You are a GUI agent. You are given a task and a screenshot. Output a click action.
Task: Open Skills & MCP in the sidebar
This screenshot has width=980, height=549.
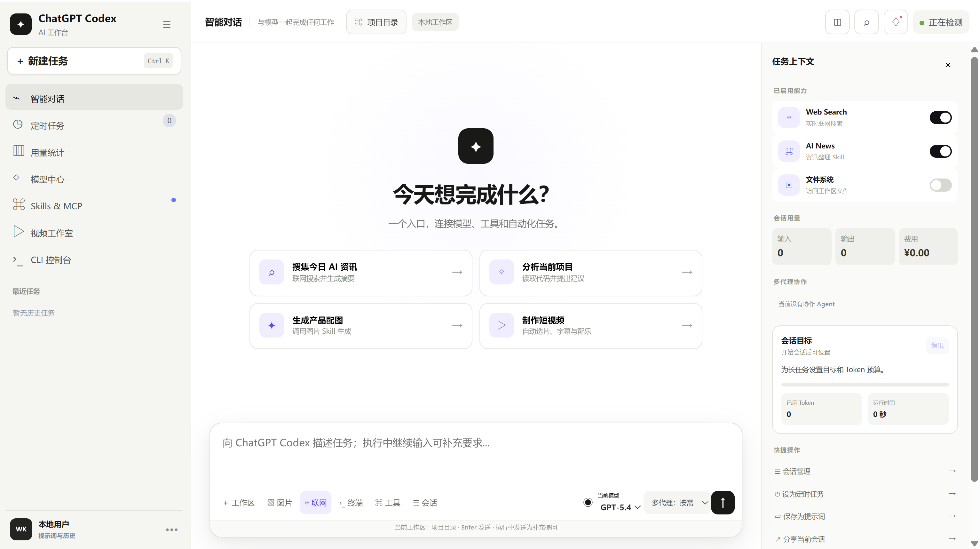click(94, 206)
